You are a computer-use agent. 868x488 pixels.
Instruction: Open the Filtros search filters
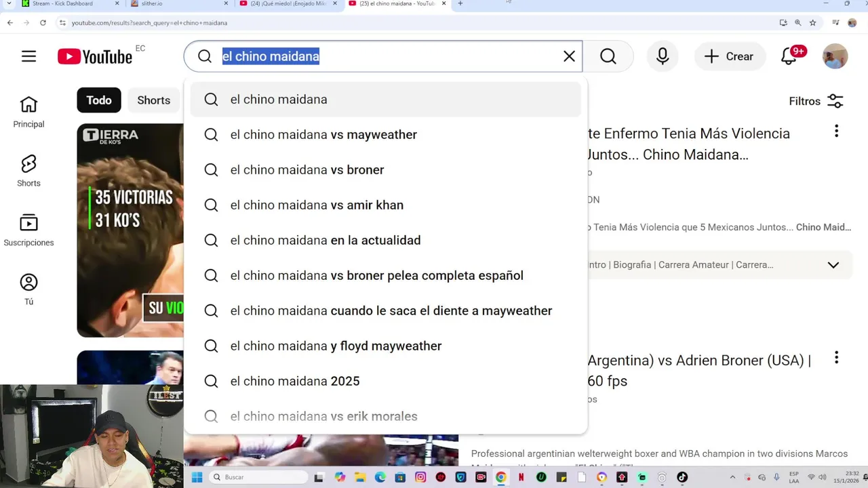pos(816,101)
